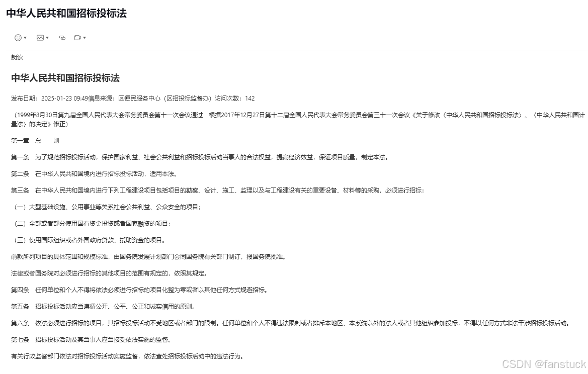The width and height of the screenshot is (588, 374).
Task: Click item （一）大型基础设施、公用事业
Action: click(x=107, y=207)
